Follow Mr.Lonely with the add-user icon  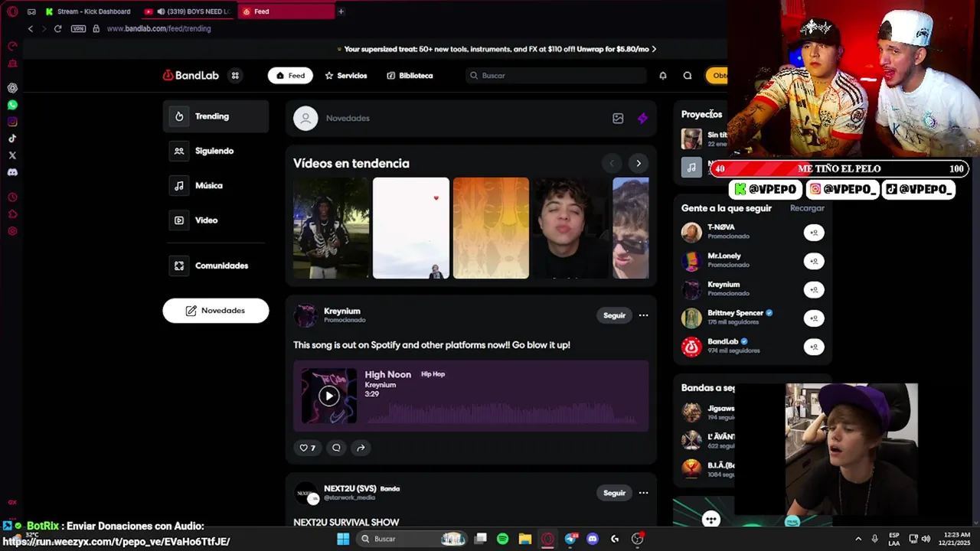coord(814,261)
